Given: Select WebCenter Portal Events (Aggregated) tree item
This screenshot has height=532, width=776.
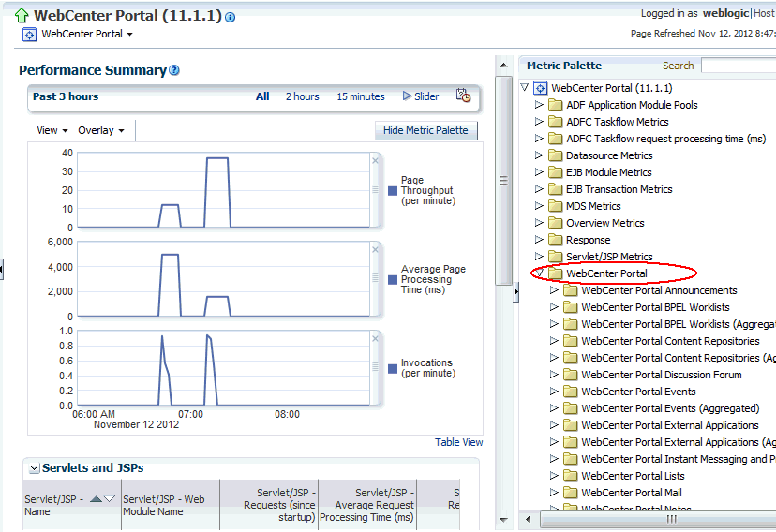Looking at the screenshot, I should (x=670, y=408).
